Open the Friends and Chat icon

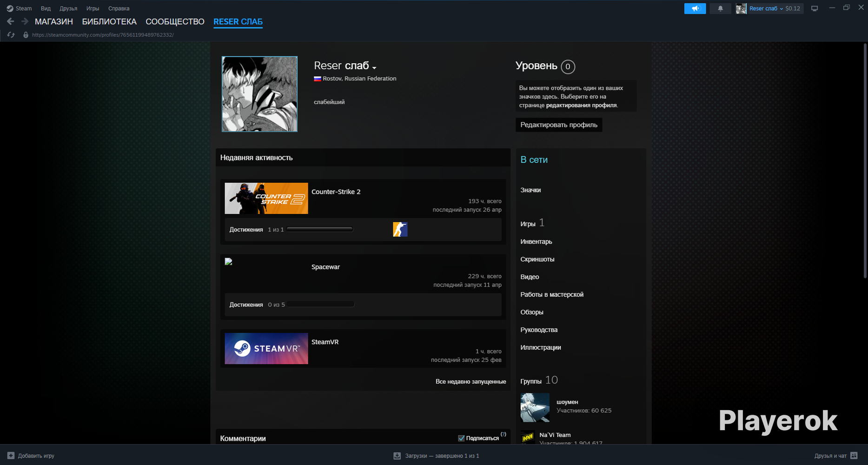(x=854, y=456)
